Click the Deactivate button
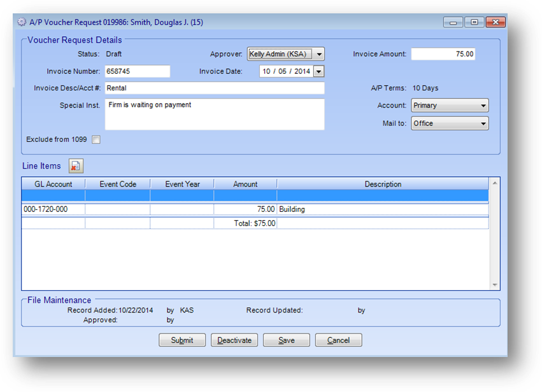 point(234,340)
